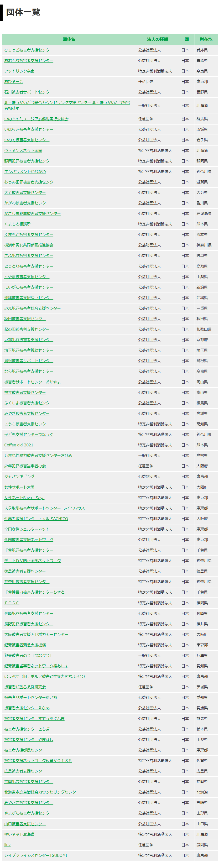The height and width of the screenshot is (868, 219).
Task: Open the ひょうご被害者支援センター link
Action: 29,50
